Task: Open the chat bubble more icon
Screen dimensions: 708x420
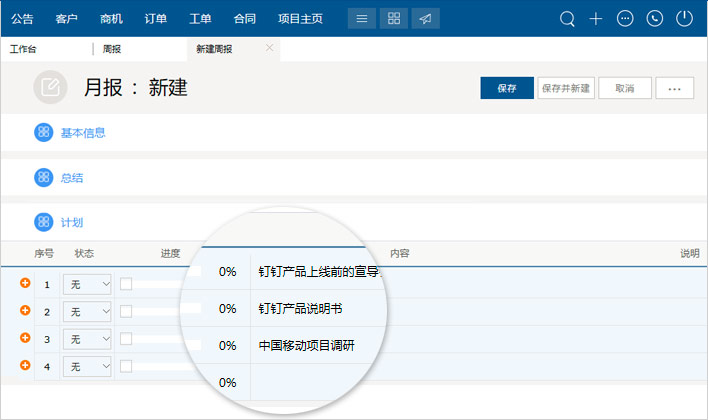Action: (x=626, y=18)
